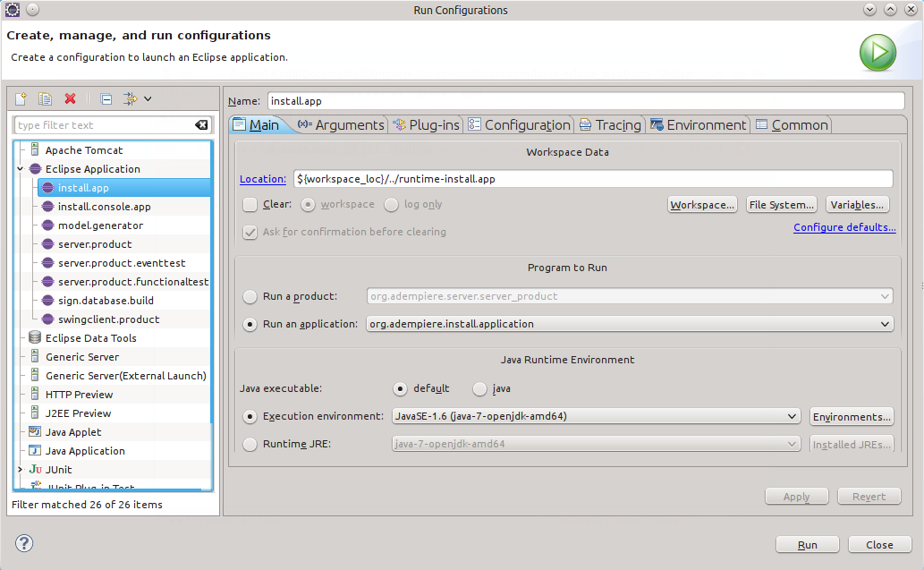Collapse all configurations in the tree
The image size is (924, 570).
pyautogui.click(x=106, y=98)
